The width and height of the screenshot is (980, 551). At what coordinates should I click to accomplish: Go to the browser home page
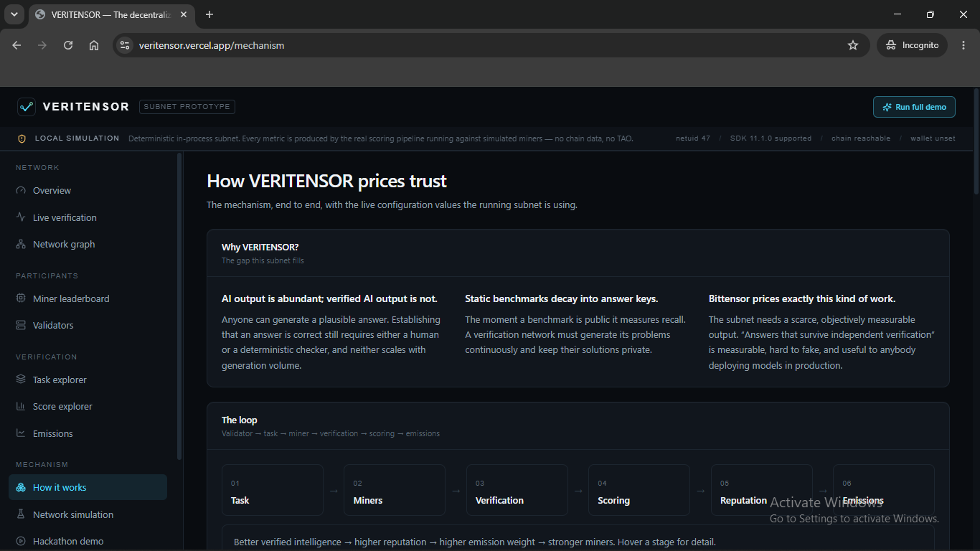point(94,45)
